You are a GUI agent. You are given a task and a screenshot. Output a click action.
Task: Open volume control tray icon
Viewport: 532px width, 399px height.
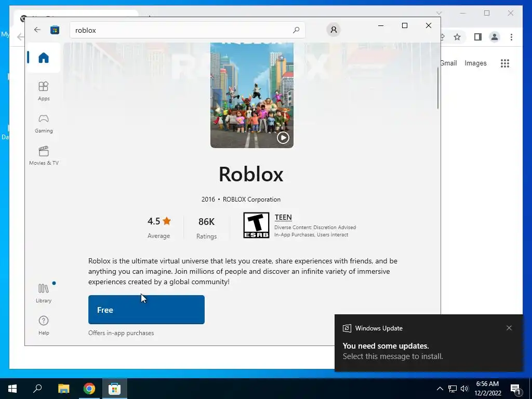pyautogui.click(x=464, y=389)
